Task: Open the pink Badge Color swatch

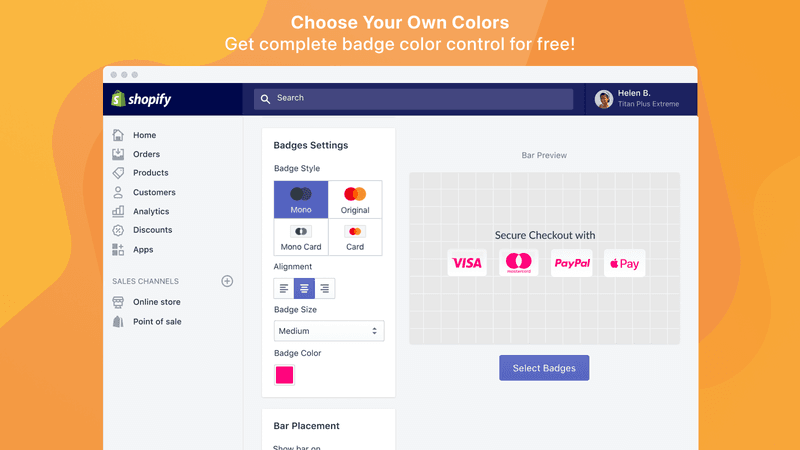Action: coord(284,375)
